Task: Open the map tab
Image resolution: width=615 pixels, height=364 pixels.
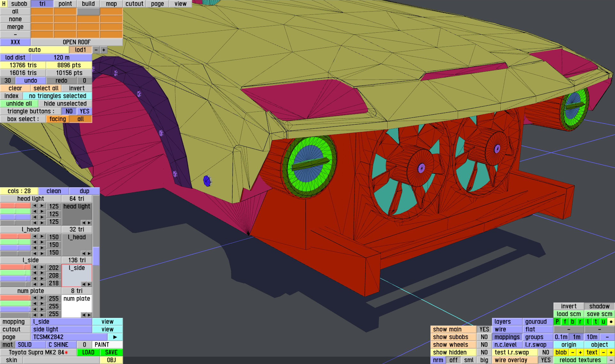Action: [111, 4]
